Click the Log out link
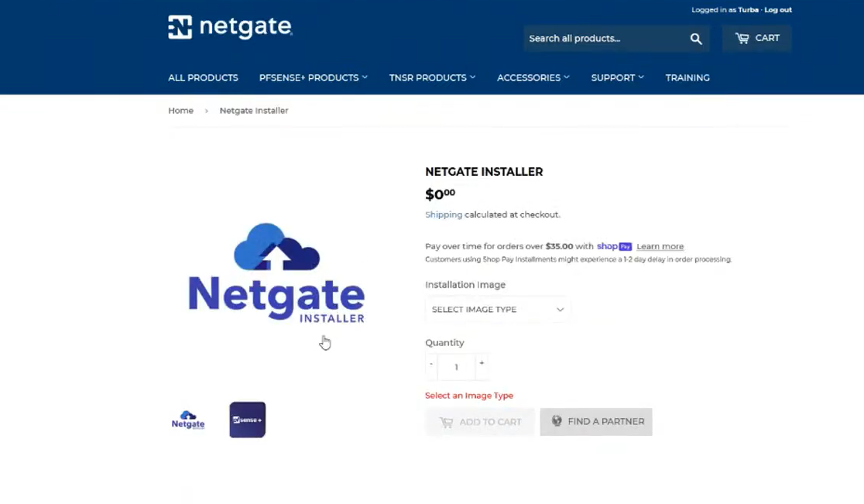864x504 pixels. click(777, 10)
